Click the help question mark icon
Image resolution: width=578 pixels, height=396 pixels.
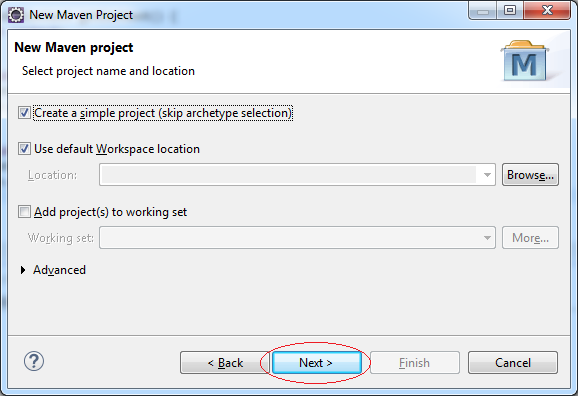click(34, 361)
